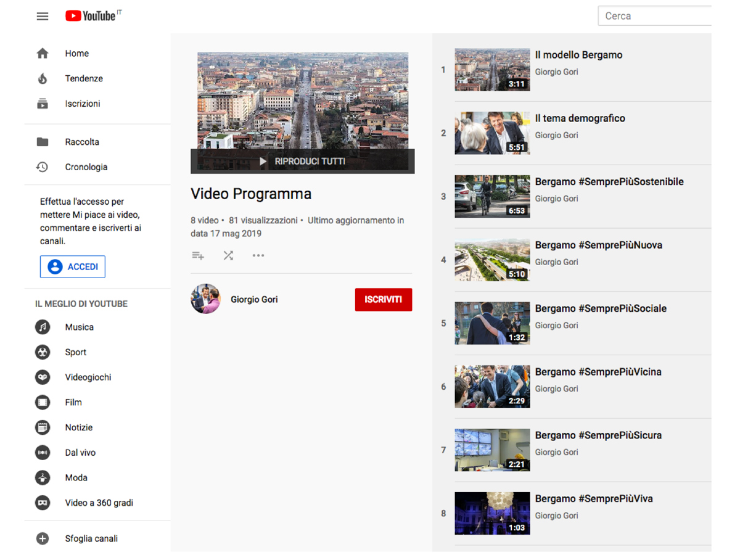Image resolution: width=740 pixels, height=560 pixels.
Task: Open the Giorgio Gori channel name link
Action: click(x=254, y=300)
